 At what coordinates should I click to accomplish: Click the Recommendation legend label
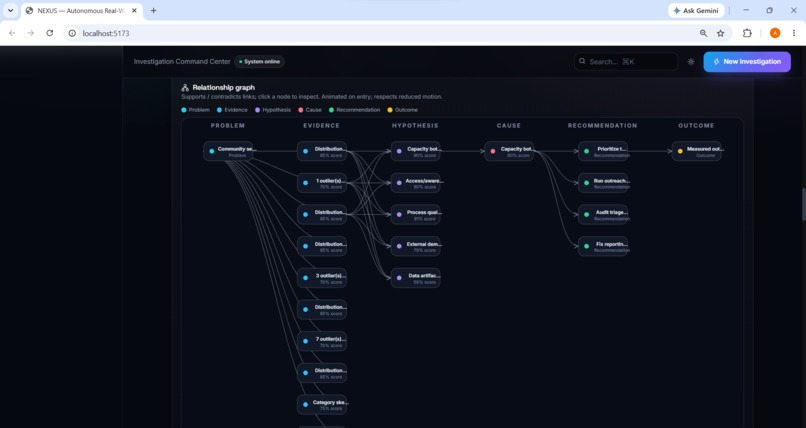point(358,110)
